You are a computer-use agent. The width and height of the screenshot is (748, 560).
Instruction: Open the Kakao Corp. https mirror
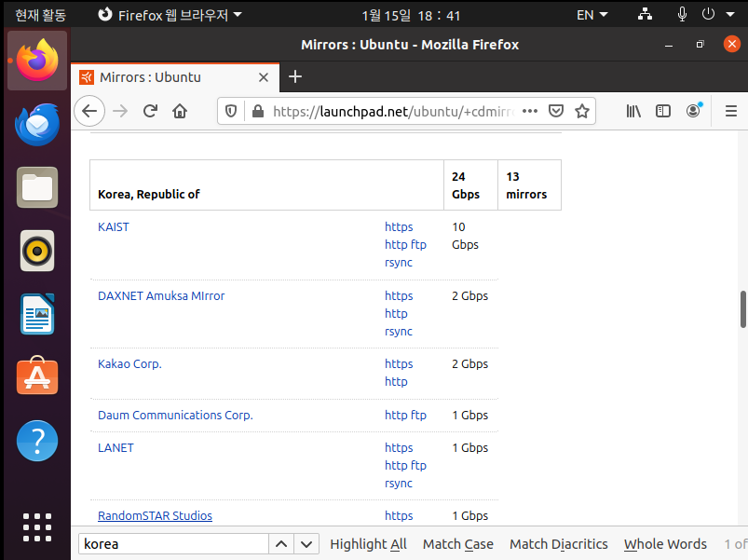[399, 364]
